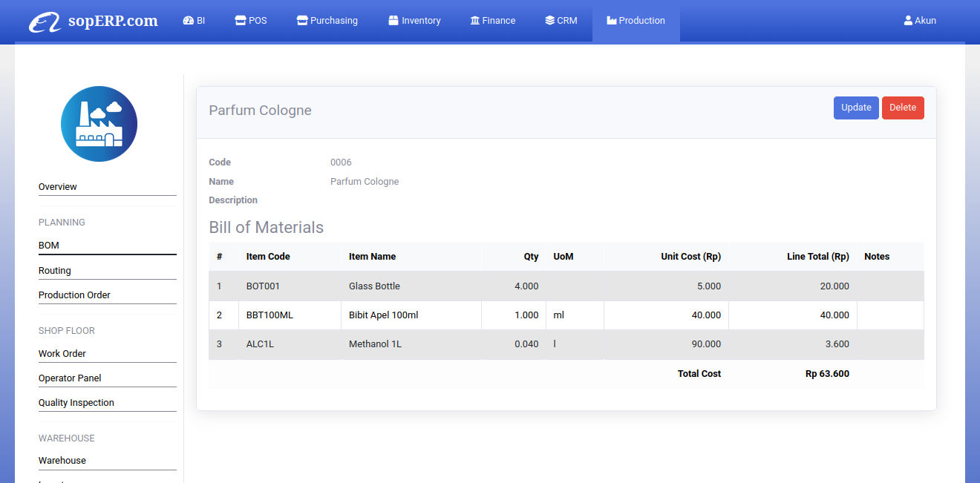Open the Akun user account icon

(907, 20)
